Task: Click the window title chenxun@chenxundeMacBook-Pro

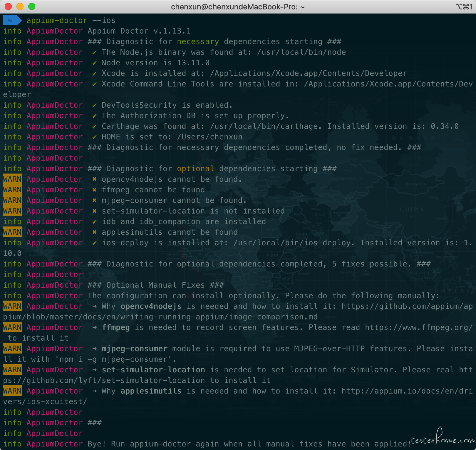Action: pyautogui.click(x=238, y=7)
